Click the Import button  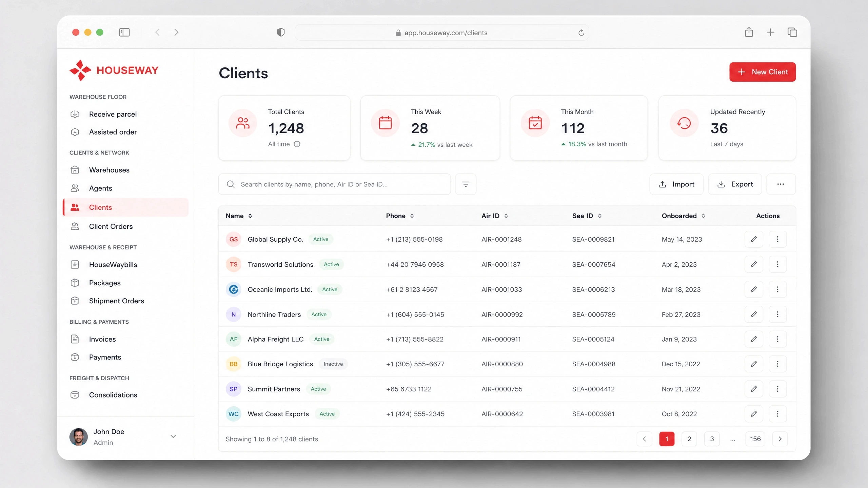tap(676, 184)
